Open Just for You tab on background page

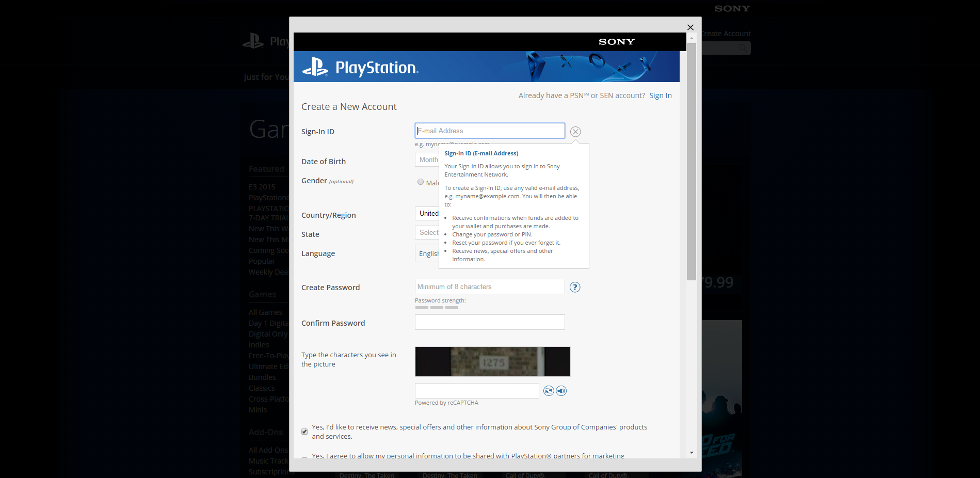point(266,77)
